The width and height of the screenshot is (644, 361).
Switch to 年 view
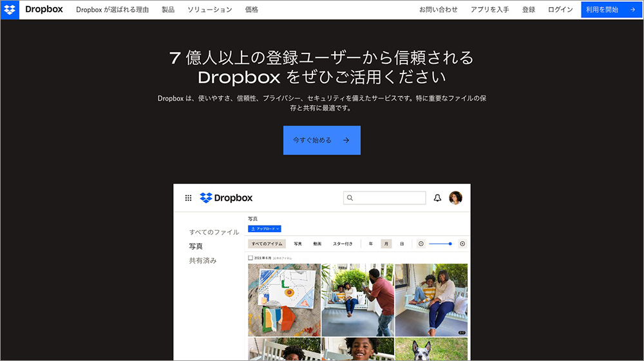pyautogui.click(x=370, y=244)
